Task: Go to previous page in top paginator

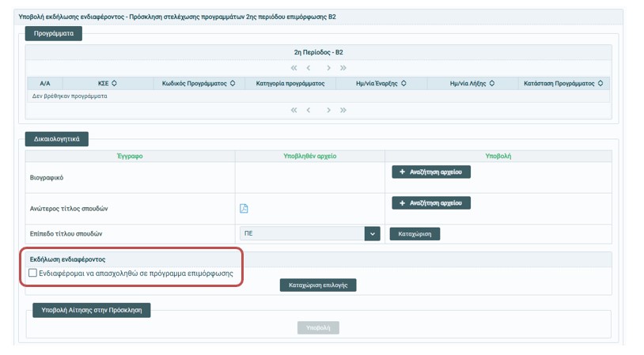Action: 309,68
